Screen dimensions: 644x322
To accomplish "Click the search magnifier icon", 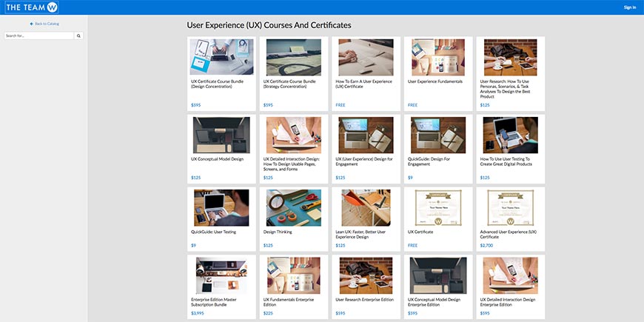I will pyautogui.click(x=78, y=36).
